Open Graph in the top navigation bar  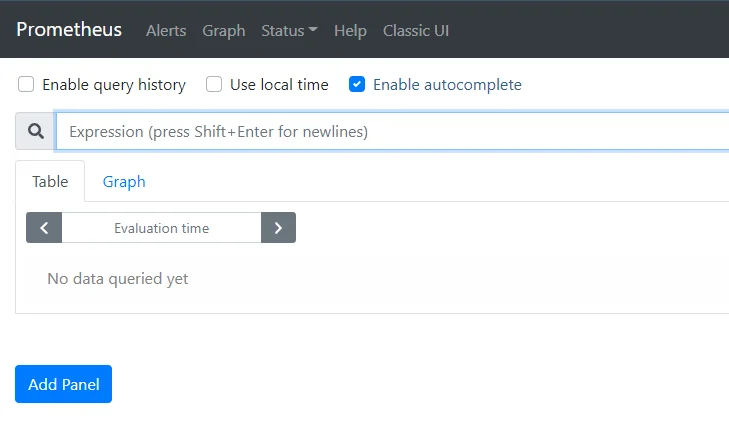tap(224, 31)
